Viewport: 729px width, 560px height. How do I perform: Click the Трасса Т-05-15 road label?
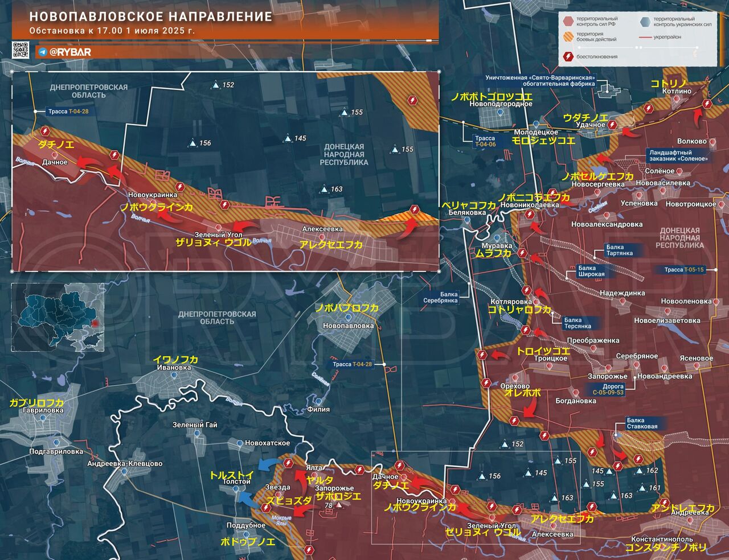point(684,270)
